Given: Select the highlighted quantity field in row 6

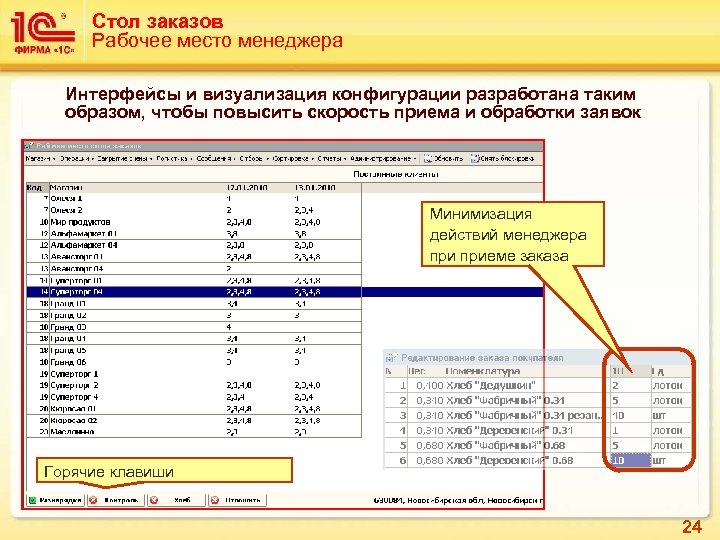Looking at the screenshot, I should tap(630, 460).
